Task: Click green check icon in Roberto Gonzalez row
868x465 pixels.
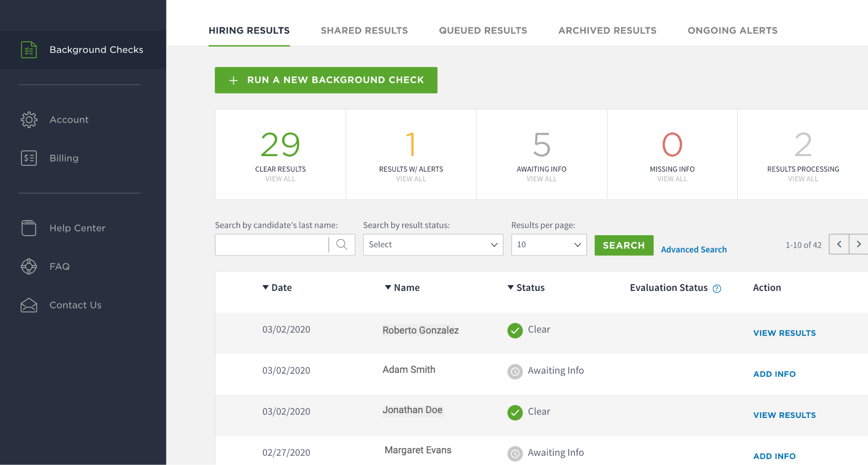Action: pyautogui.click(x=515, y=331)
